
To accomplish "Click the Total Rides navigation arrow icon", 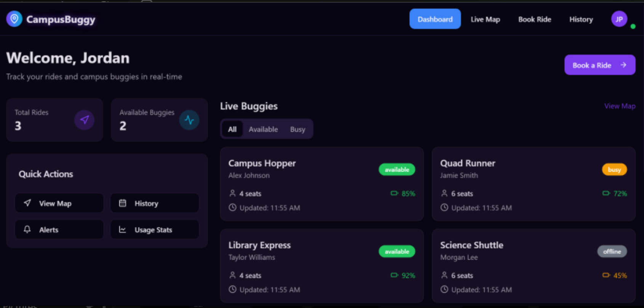I will (x=85, y=120).
